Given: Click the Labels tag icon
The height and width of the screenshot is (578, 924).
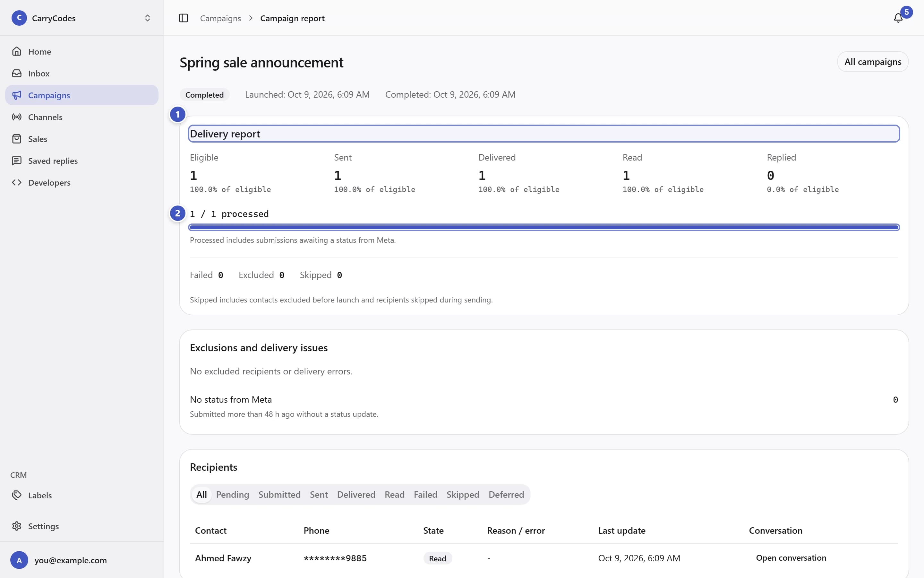Looking at the screenshot, I should click(x=16, y=495).
